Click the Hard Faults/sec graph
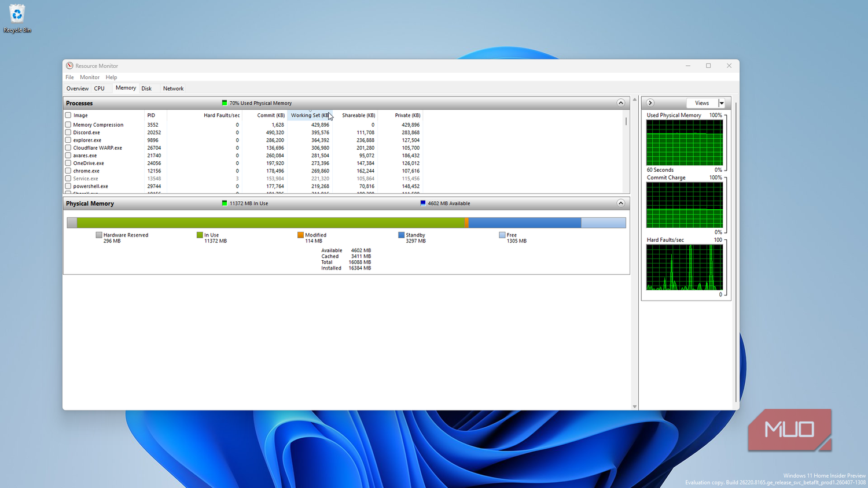Image resolution: width=868 pixels, height=488 pixels. click(685, 267)
